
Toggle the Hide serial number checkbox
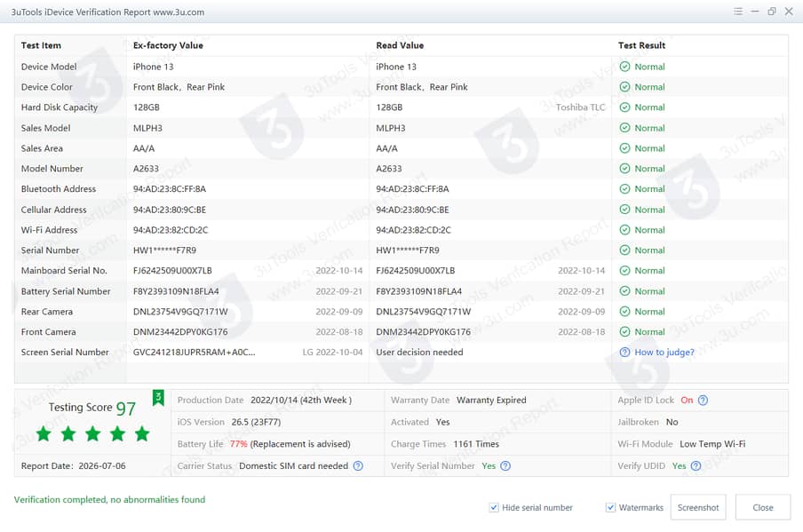(x=494, y=507)
